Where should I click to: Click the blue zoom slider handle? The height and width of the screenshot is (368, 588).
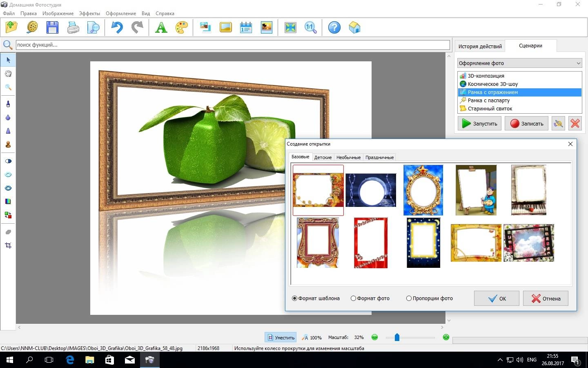point(397,337)
